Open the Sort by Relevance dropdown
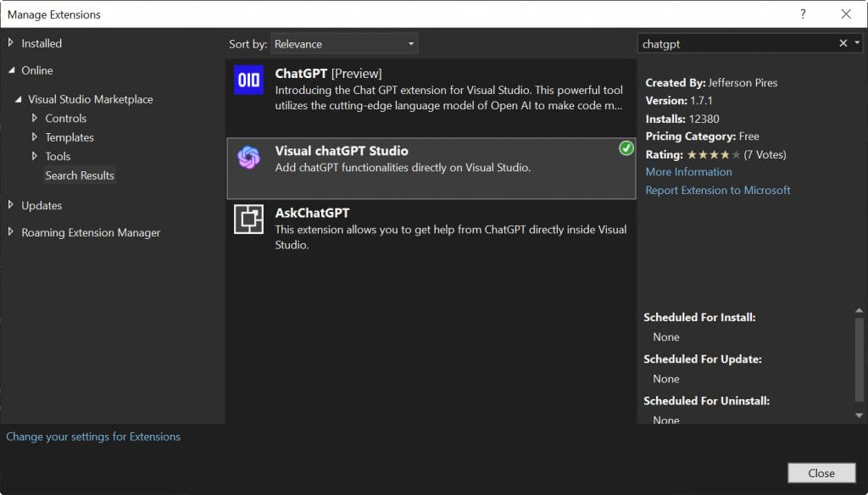 (x=344, y=44)
